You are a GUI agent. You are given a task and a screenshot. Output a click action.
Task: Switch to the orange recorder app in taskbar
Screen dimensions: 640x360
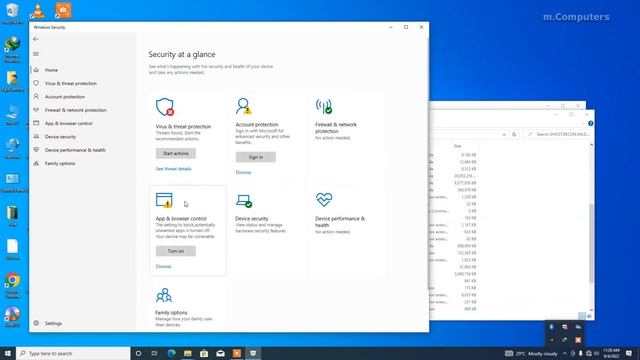tap(237, 353)
